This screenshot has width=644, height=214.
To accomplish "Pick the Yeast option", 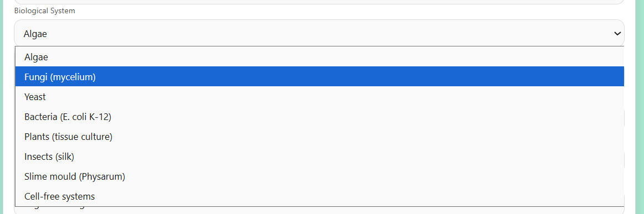I will [x=320, y=97].
